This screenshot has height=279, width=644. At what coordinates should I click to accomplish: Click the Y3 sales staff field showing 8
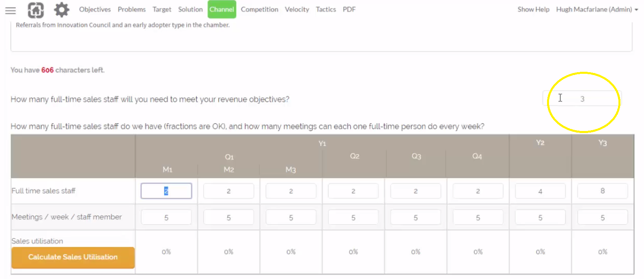(x=602, y=191)
